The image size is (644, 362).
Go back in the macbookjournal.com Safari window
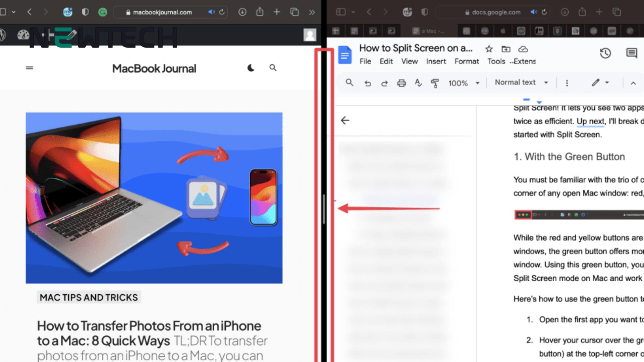[30, 12]
